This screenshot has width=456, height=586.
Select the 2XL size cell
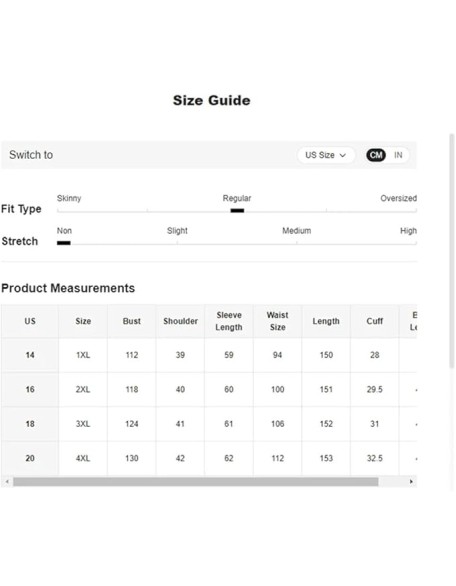point(83,389)
